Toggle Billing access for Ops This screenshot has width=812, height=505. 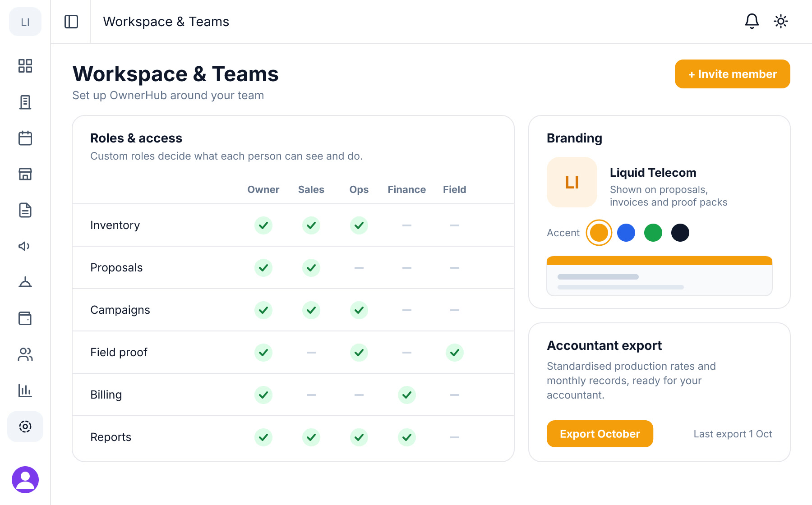coord(359,395)
